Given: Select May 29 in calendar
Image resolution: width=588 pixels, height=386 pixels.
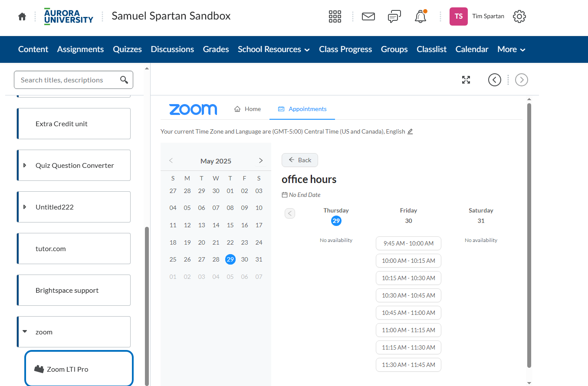Looking at the screenshot, I should pyautogui.click(x=230, y=259).
